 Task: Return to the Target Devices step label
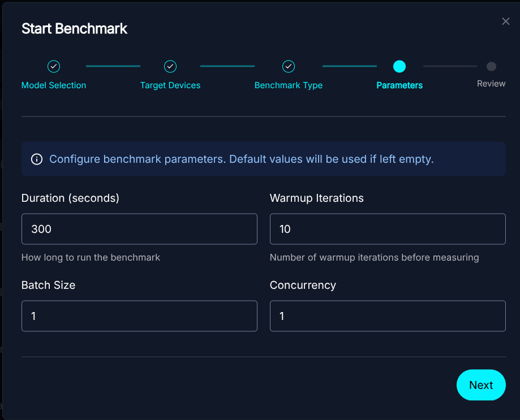coord(170,85)
